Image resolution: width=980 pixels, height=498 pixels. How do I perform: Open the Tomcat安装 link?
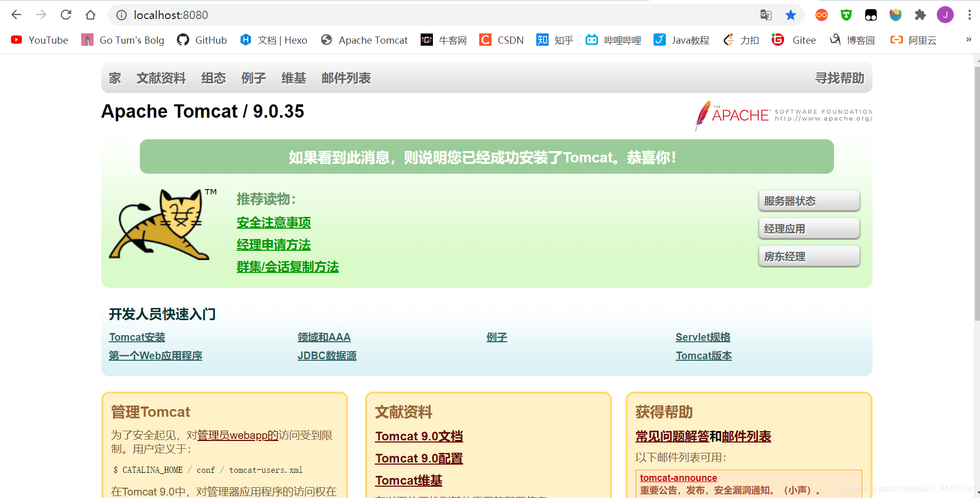pos(137,337)
